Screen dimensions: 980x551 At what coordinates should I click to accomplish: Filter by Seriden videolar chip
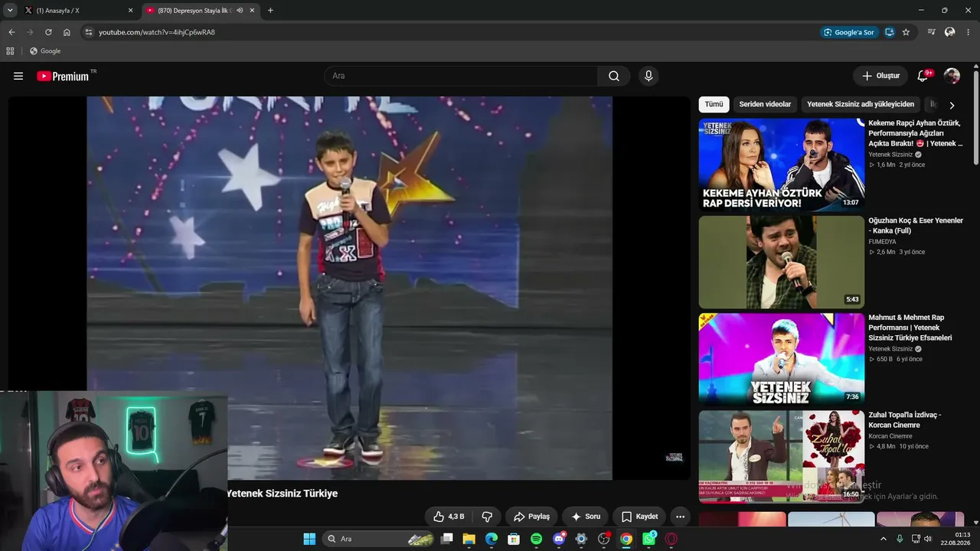click(x=765, y=104)
